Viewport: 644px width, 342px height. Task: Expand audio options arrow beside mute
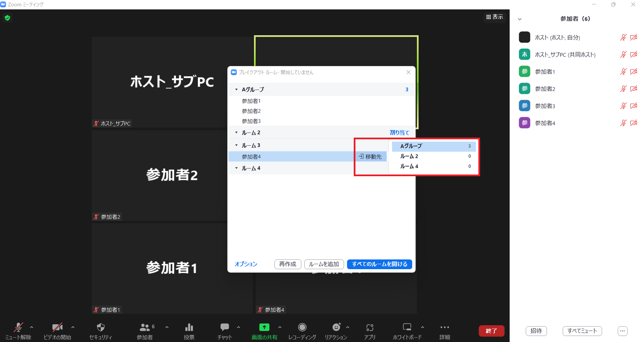pos(32,327)
